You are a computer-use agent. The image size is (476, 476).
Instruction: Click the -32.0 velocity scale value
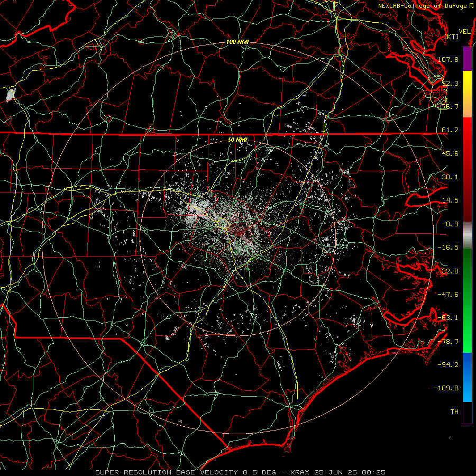[x=448, y=271]
